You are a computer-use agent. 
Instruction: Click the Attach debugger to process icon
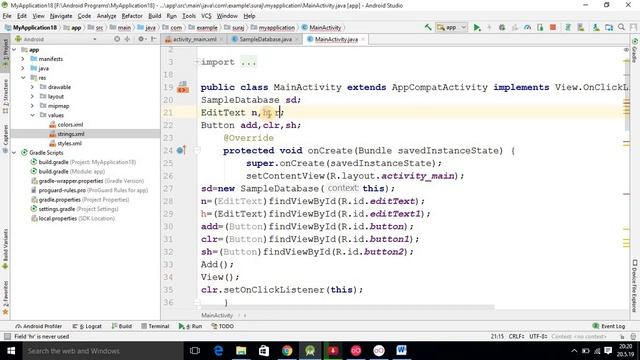(x=540, y=27)
